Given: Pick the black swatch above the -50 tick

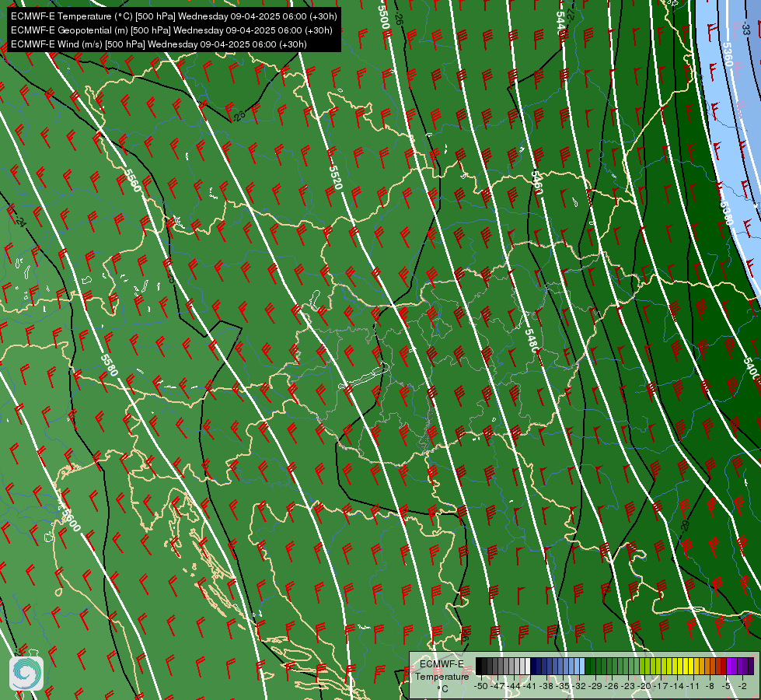Looking at the screenshot, I should click(x=479, y=666).
